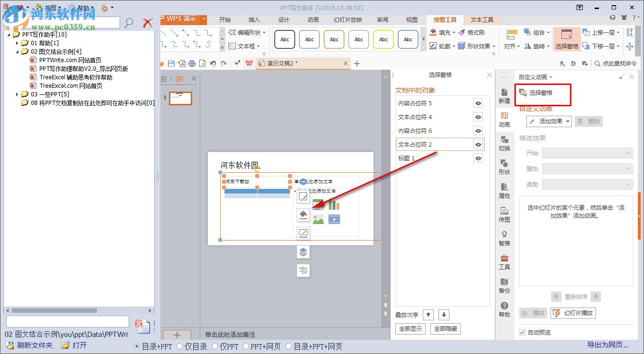The image size is (644, 354).
Task: Open the 切换 sidebar panel
Action: 504,143
